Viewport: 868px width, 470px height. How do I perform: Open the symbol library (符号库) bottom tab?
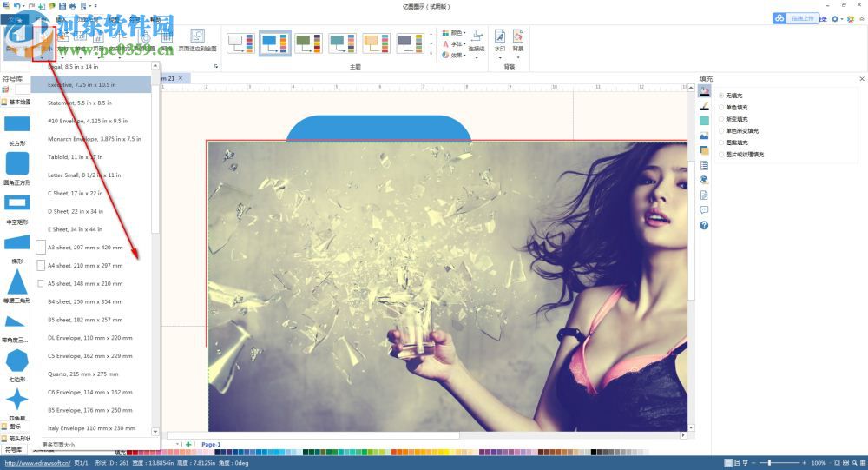[13, 450]
